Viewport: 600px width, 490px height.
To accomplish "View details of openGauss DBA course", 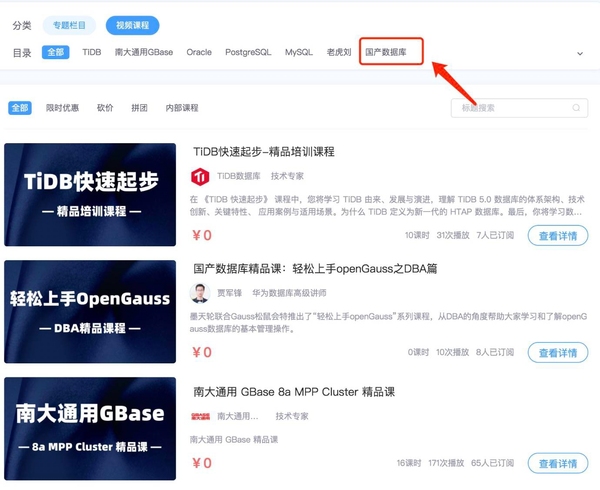I will pos(558,353).
